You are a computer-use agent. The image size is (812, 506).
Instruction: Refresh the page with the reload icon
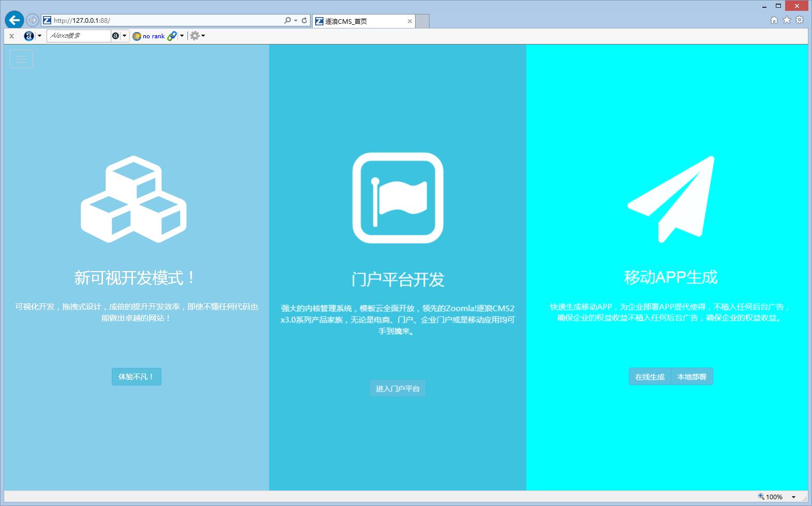(x=304, y=21)
